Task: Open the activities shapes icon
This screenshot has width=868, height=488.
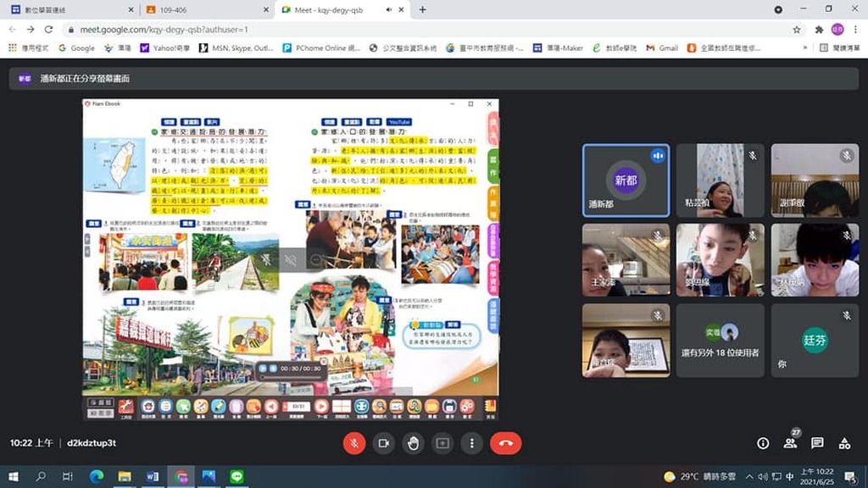Action: 844,443
